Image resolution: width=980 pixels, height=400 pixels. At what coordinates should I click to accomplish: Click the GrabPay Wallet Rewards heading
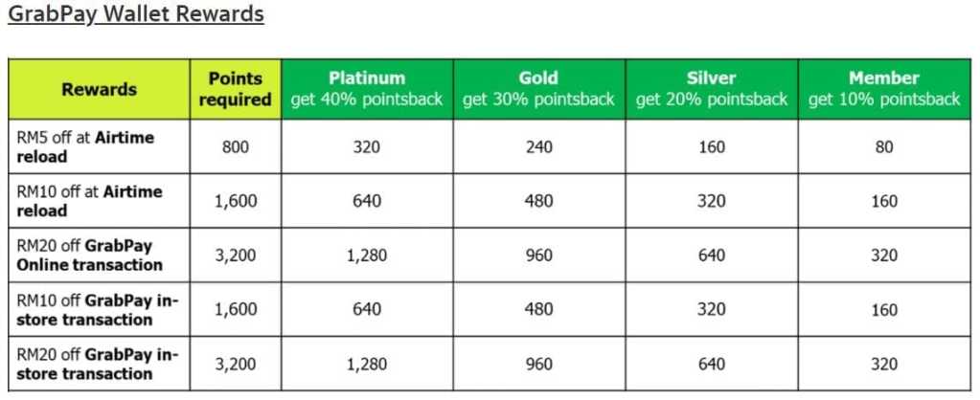(x=135, y=14)
